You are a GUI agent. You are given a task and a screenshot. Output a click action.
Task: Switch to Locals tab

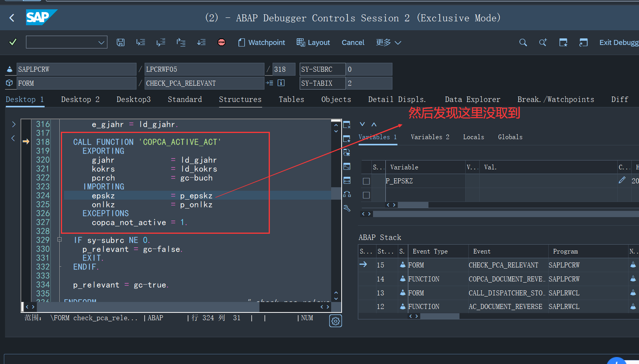tap(473, 137)
